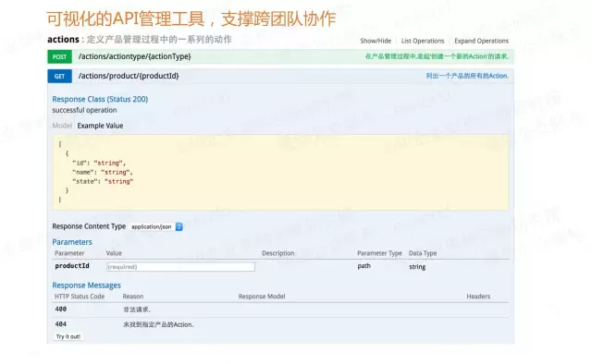Open the POST operation summary description link
The image size is (592, 364).
[x=437, y=56]
